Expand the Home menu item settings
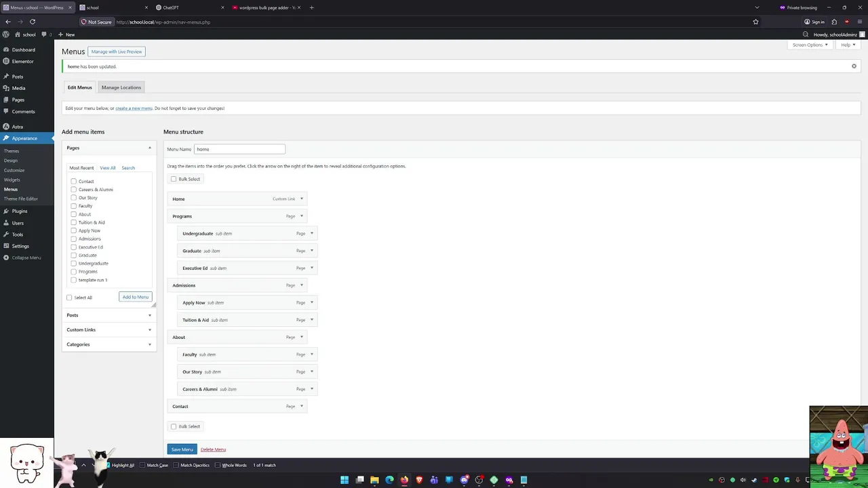This screenshot has width=868, height=488. (302, 199)
